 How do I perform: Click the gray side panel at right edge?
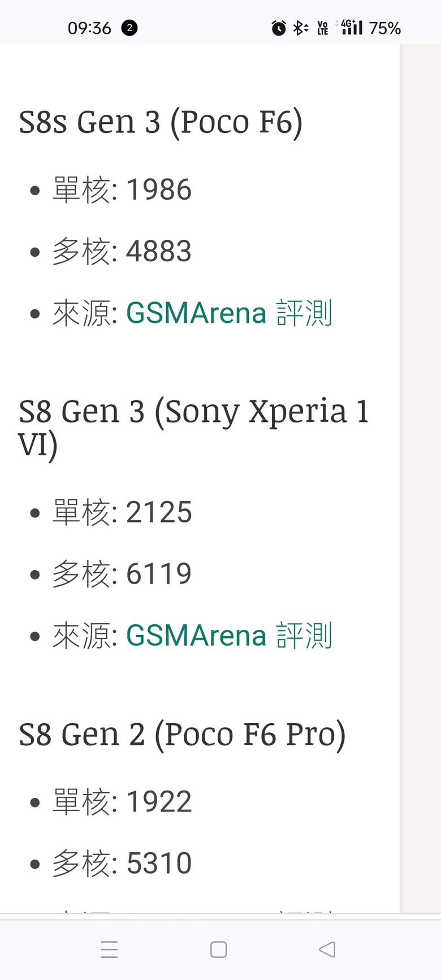tap(421, 478)
